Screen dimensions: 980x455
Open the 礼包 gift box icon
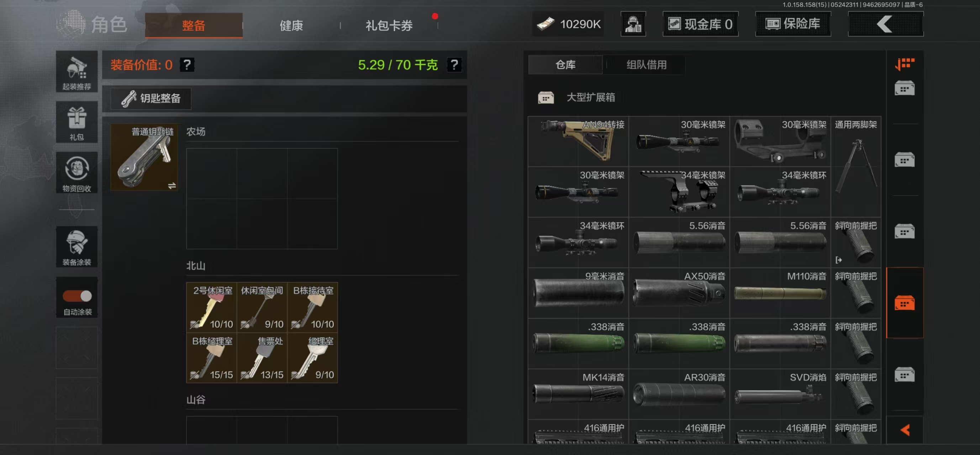pos(77,122)
